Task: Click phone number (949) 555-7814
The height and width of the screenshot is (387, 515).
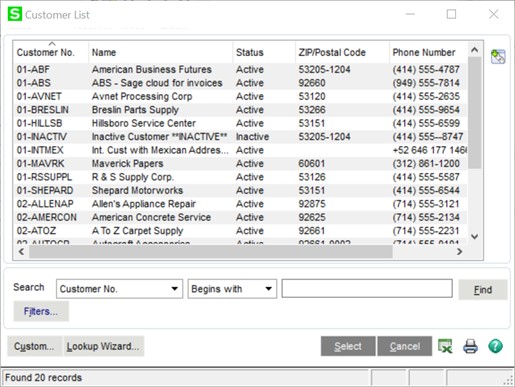Action: pos(426,83)
